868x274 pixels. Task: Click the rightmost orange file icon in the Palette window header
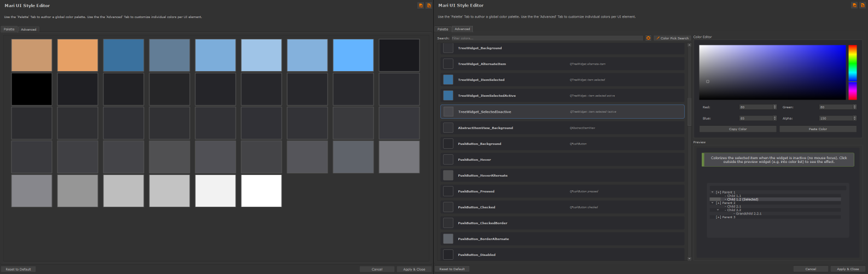coord(428,5)
